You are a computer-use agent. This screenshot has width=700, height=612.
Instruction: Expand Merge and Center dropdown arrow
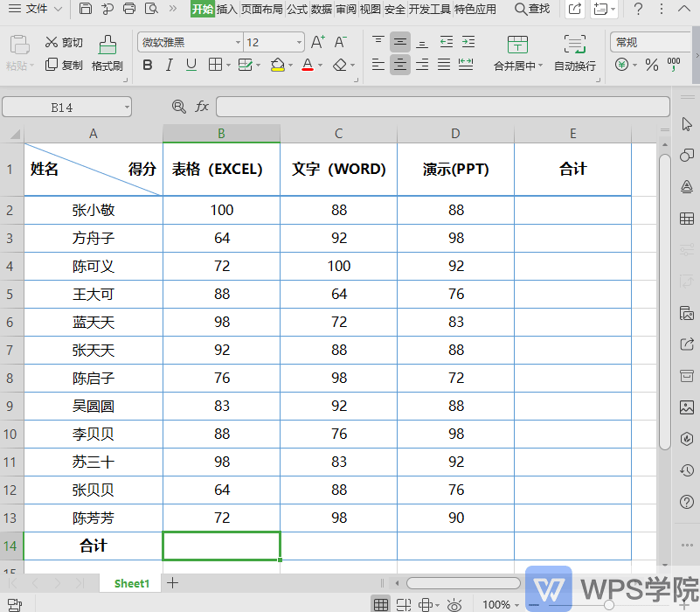(x=541, y=66)
